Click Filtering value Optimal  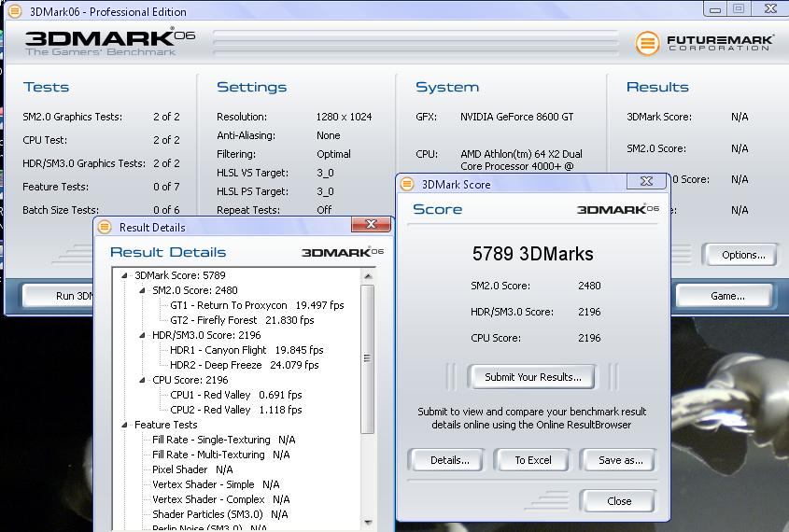click(x=333, y=154)
